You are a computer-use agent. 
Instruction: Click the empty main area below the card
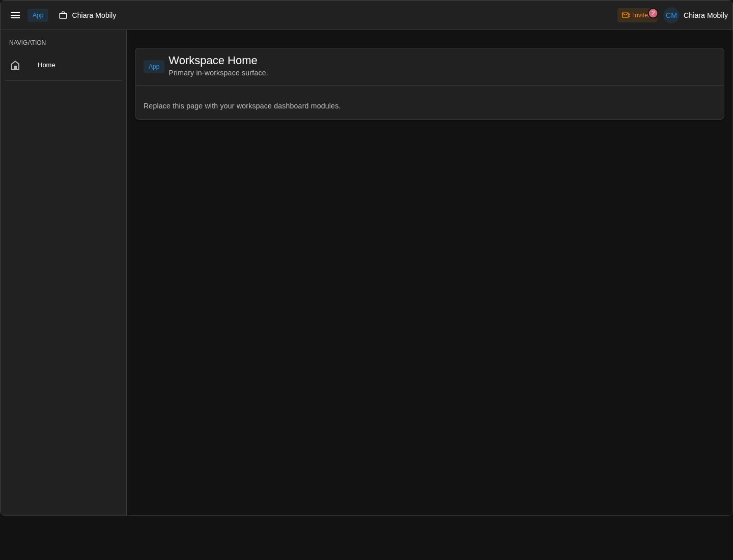click(x=430, y=316)
